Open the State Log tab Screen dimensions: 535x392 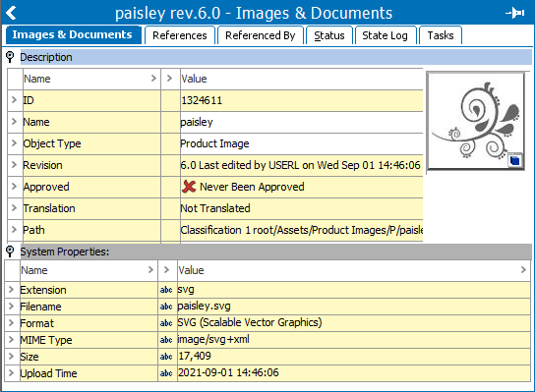(385, 35)
